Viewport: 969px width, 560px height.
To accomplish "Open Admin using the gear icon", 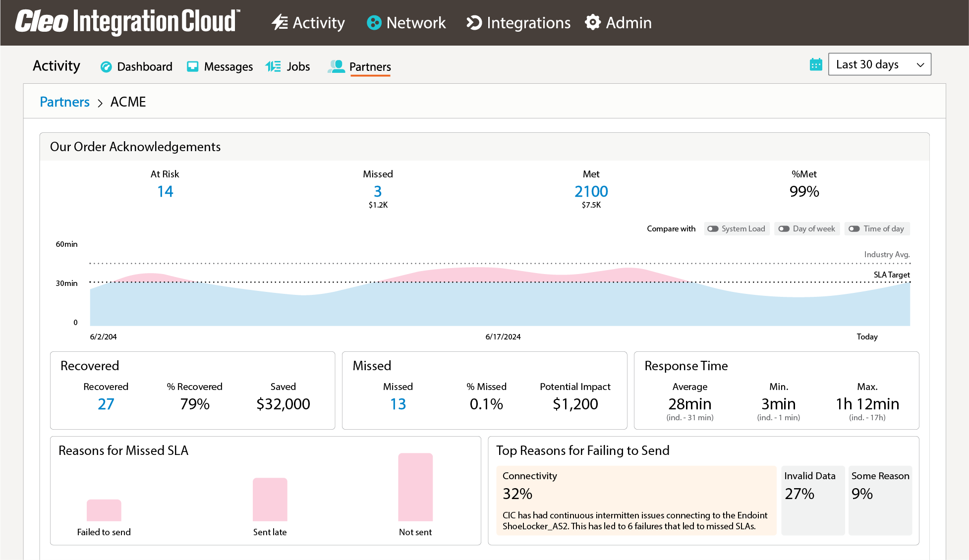I will [593, 22].
